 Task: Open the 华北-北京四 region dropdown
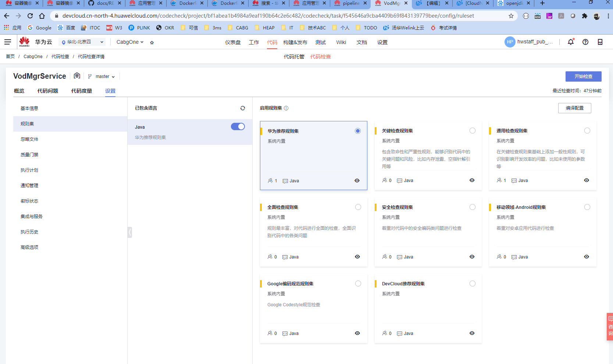click(x=82, y=42)
